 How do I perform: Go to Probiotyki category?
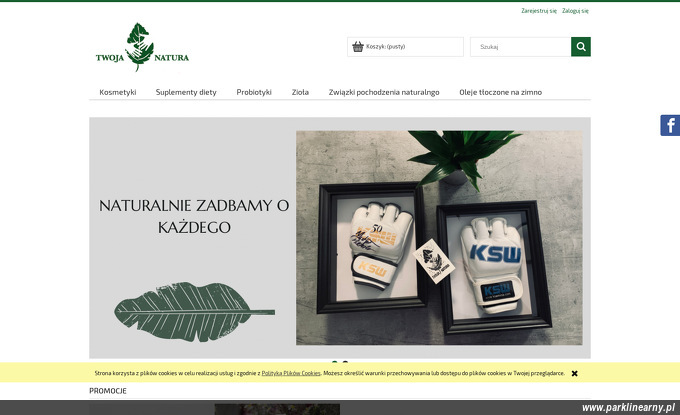(x=254, y=92)
